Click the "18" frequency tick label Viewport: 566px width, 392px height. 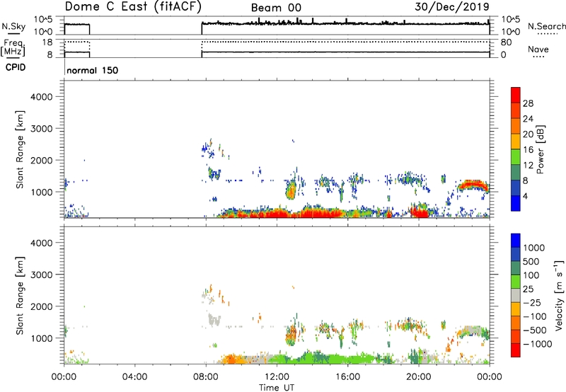(x=47, y=42)
